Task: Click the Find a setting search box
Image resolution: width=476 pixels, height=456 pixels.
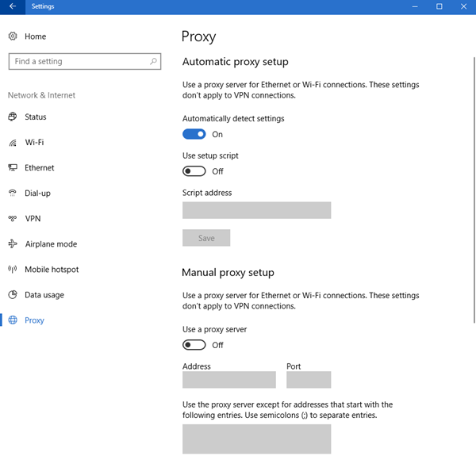Action: tap(78, 61)
